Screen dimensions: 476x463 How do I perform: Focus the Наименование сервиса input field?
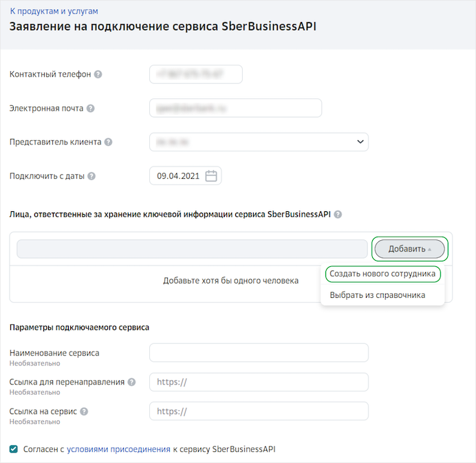pyautogui.click(x=259, y=352)
